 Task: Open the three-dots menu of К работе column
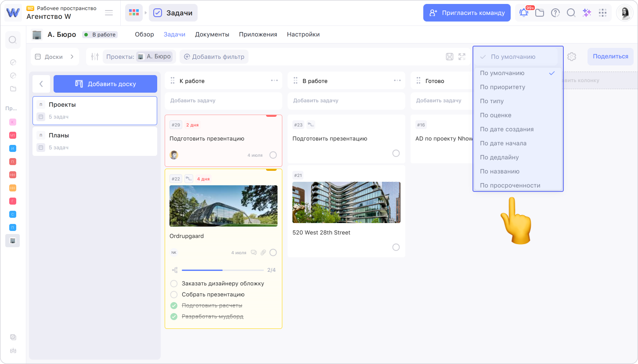click(x=274, y=81)
